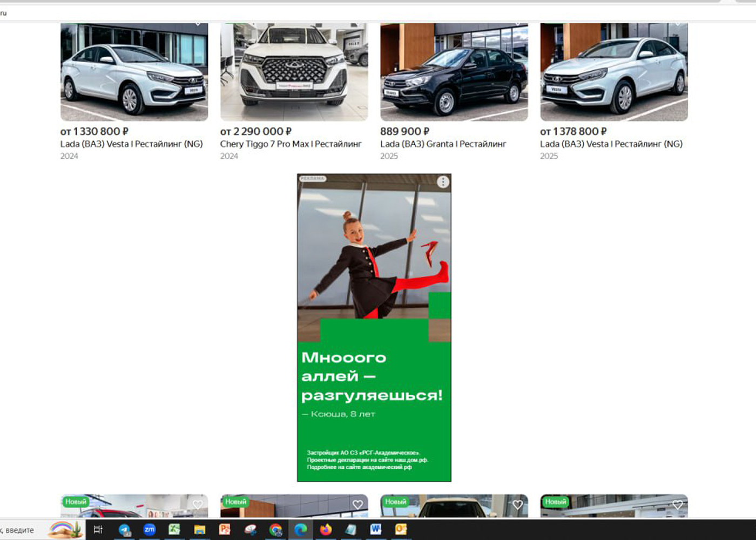756x540 pixels.
Task: Favorite the bottom card with the grey building
Action: point(677,504)
